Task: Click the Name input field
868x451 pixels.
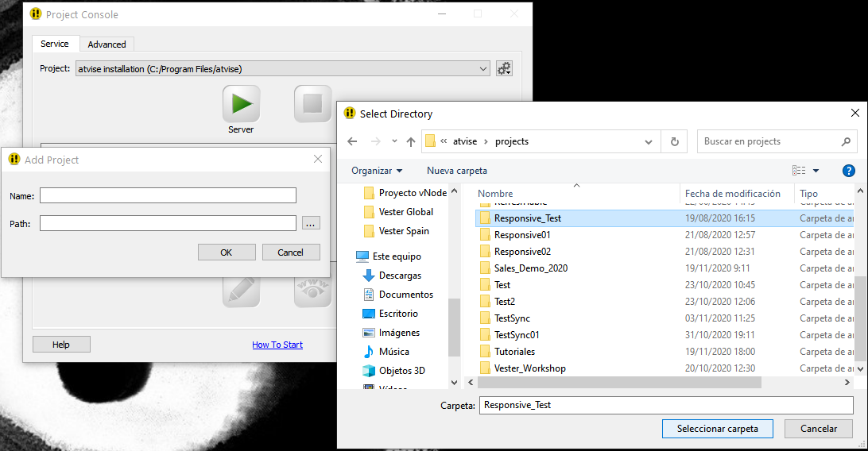Action: coord(168,195)
